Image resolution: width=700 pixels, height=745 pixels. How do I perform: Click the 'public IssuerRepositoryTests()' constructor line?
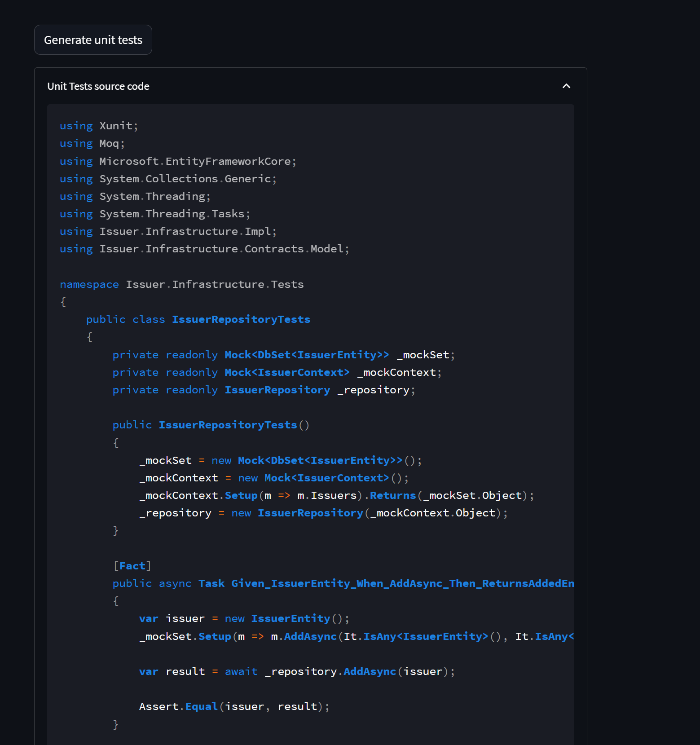click(x=211, y=425)
